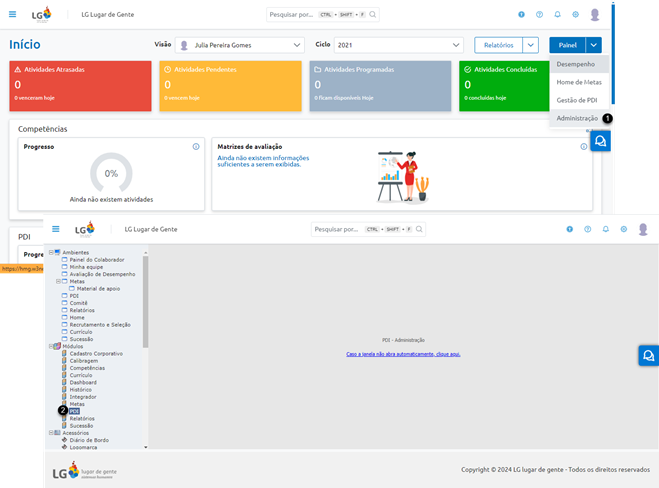Open the Relatórios split-button arrow
The height and width of the screenshot is (488, 659).
(530, 45)
